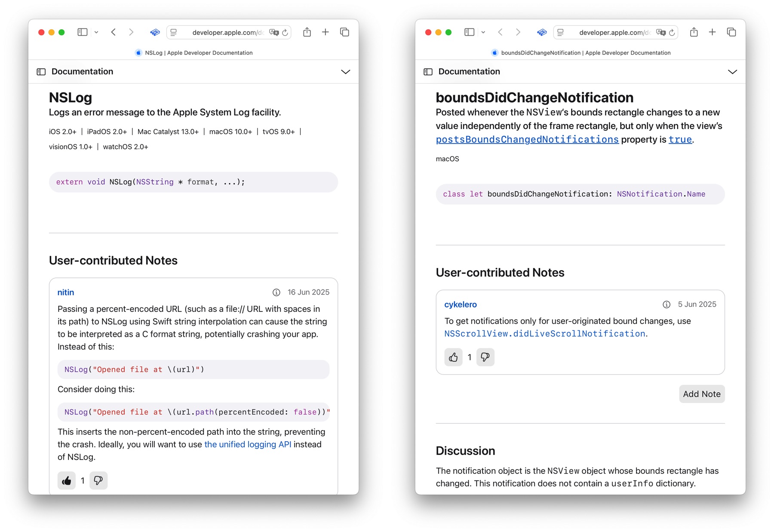Go forward in NSLog window
This screenshot has height=532, width=774.
[x=131, y=32]
